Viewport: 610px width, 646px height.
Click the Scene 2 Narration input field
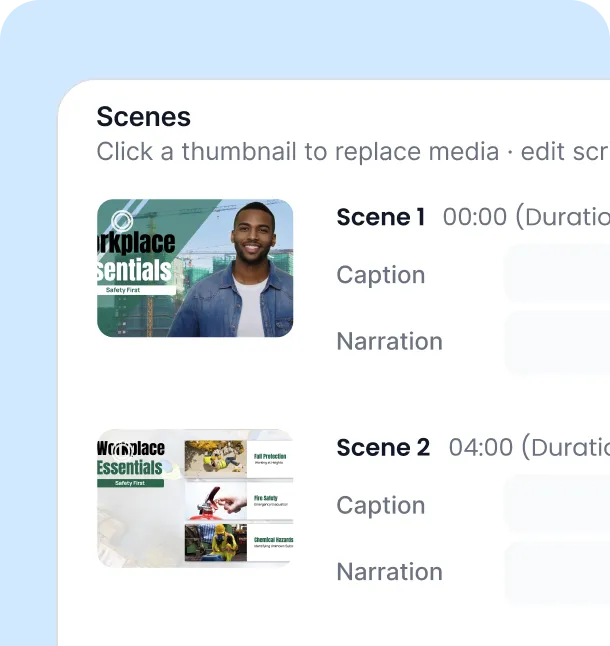pyautogui.click(x=557, y=573)
